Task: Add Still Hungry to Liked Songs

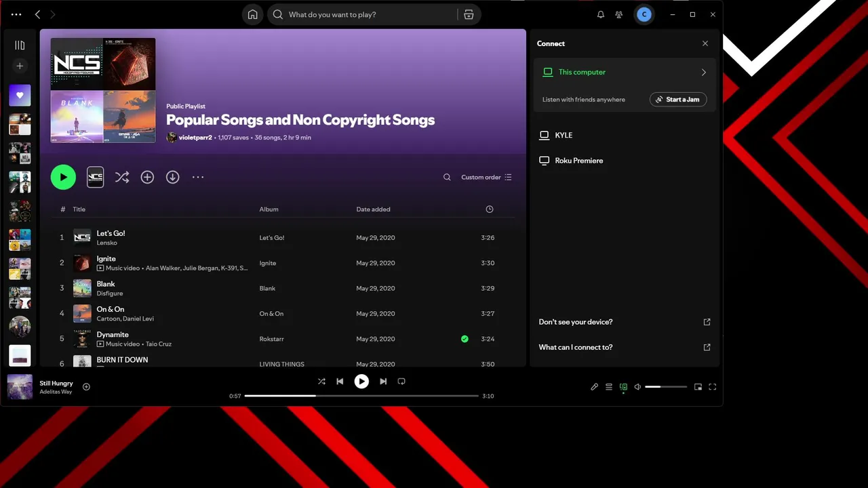Action: point(86,387)
